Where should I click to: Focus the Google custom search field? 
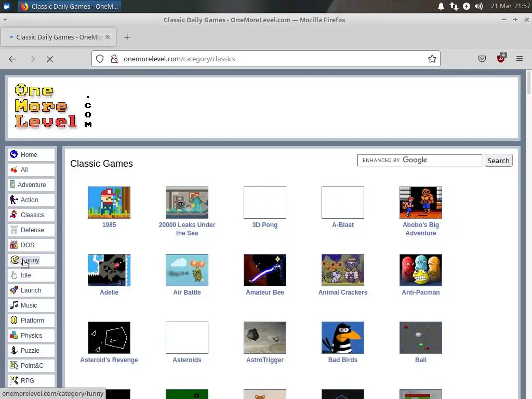[x=419, y=160]
